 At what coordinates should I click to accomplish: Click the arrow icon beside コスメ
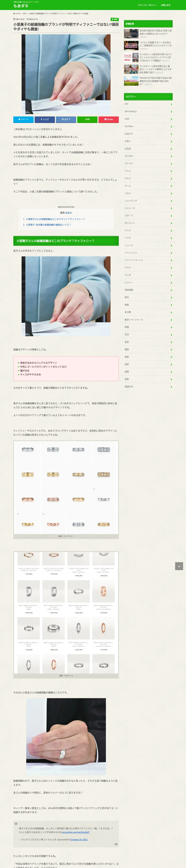(x=172, y=194)
